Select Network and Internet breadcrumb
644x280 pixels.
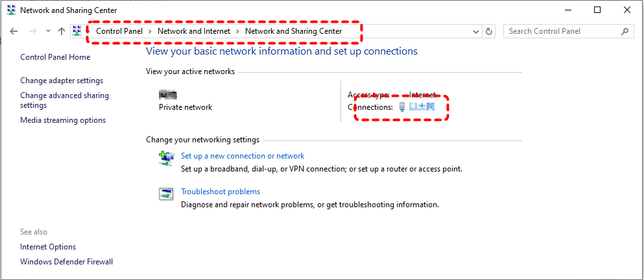coord(195,31)
